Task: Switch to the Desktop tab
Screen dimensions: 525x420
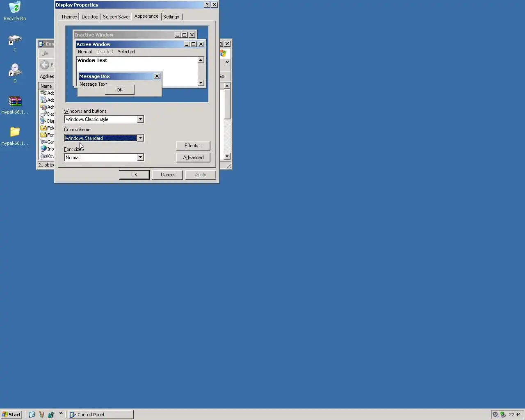Action: click(90, 17)
